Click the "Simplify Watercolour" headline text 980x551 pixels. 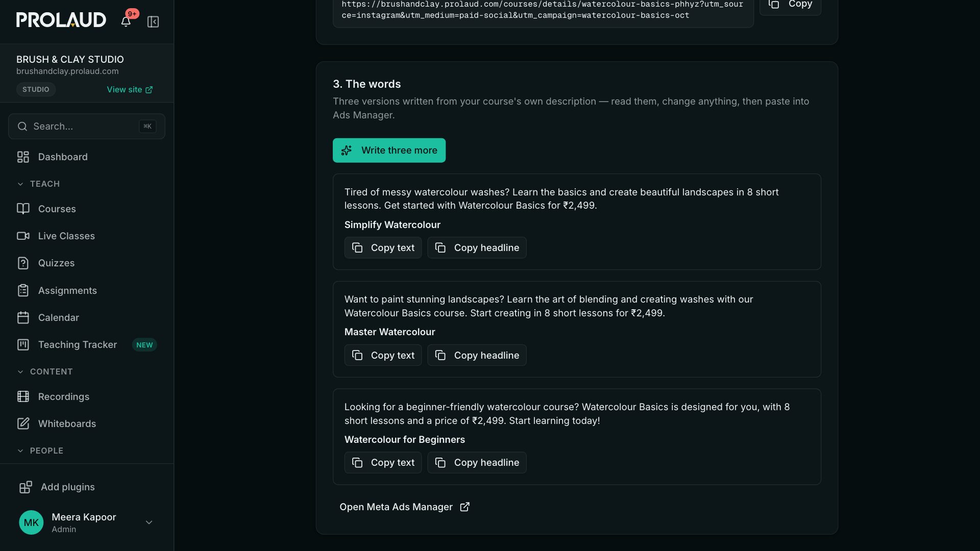coord(392,224)
